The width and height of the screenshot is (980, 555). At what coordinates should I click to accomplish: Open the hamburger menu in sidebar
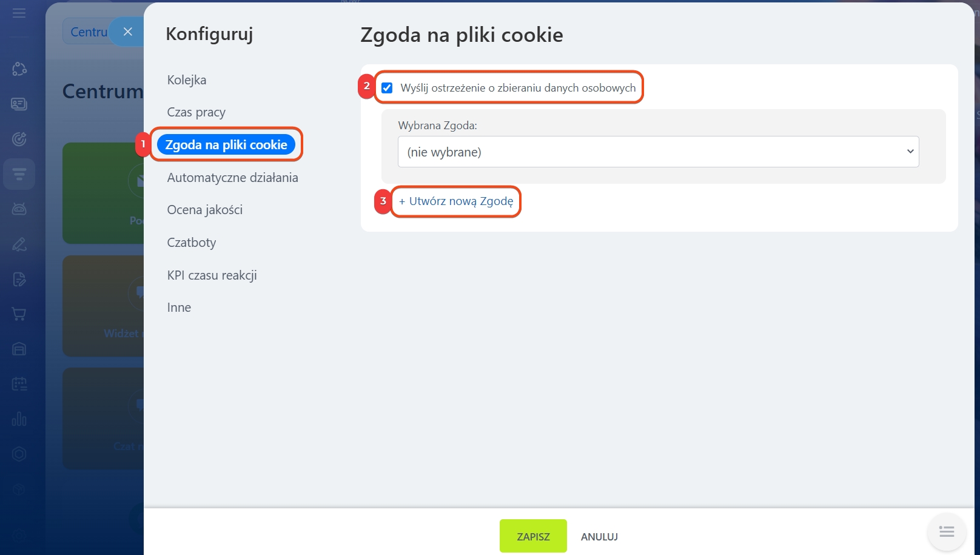[x=19, y=13]
